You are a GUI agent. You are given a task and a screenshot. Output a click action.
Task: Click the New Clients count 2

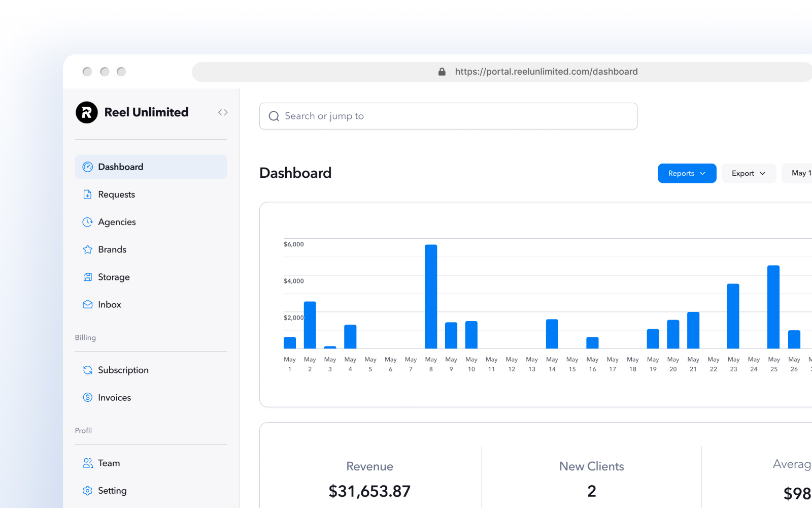[x=592, y=491]
